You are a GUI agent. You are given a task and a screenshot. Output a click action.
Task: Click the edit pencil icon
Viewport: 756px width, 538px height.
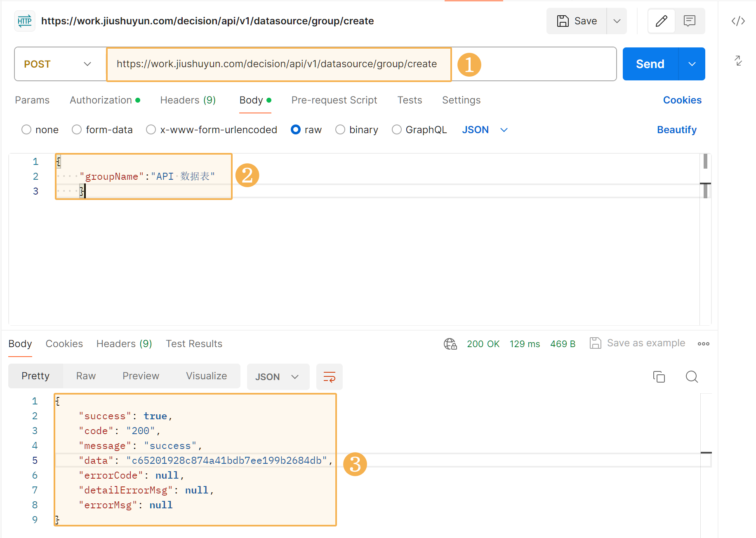click(661, 21)
